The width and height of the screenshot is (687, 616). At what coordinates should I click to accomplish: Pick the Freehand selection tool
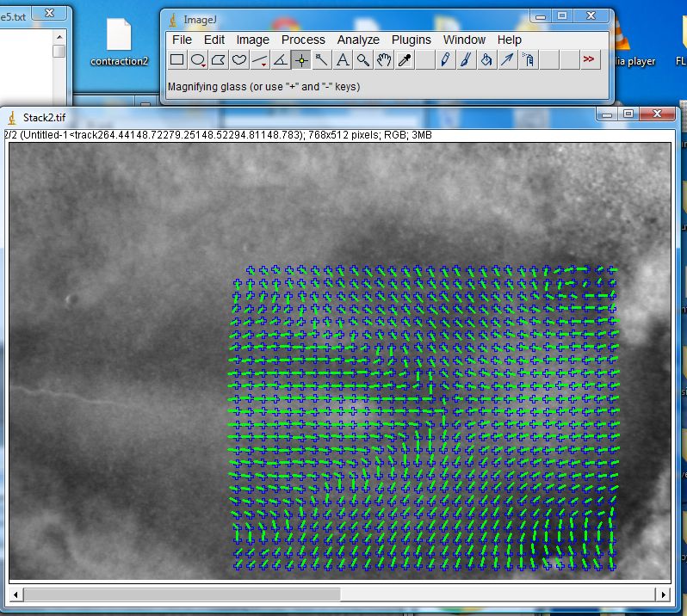click(238, 59)
